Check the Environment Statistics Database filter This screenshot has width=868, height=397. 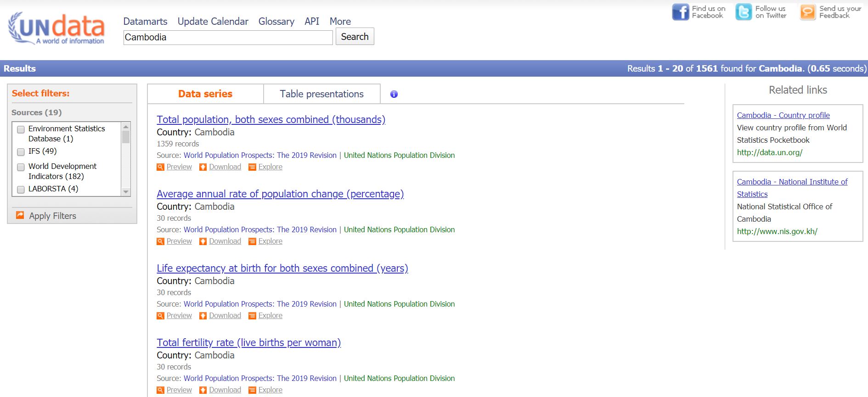21,129
